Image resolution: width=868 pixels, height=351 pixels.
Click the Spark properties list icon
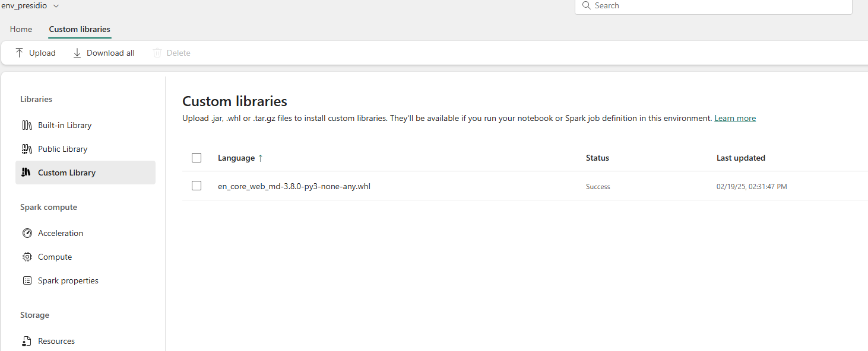[27, 280]
